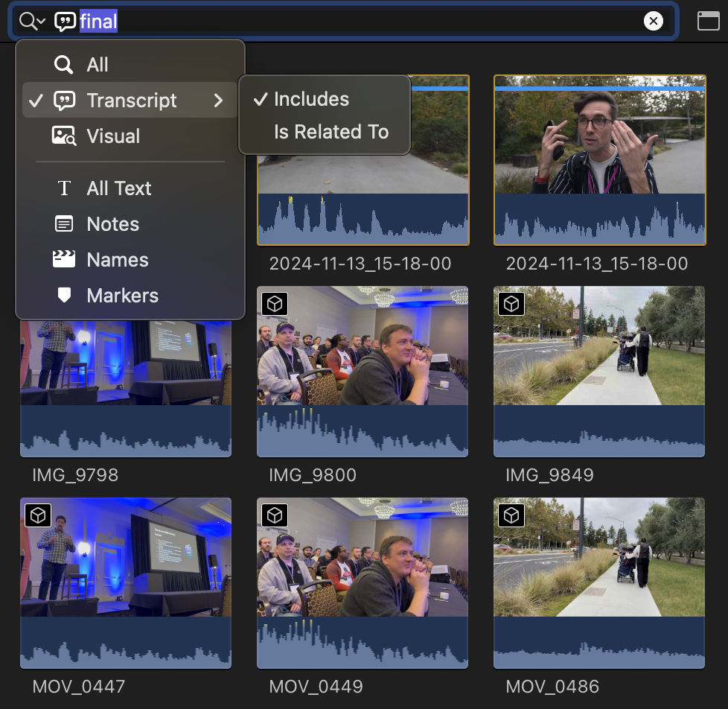Enable the Includes transcript match mode
Viewport: 728px width, 709px height.
311,99
